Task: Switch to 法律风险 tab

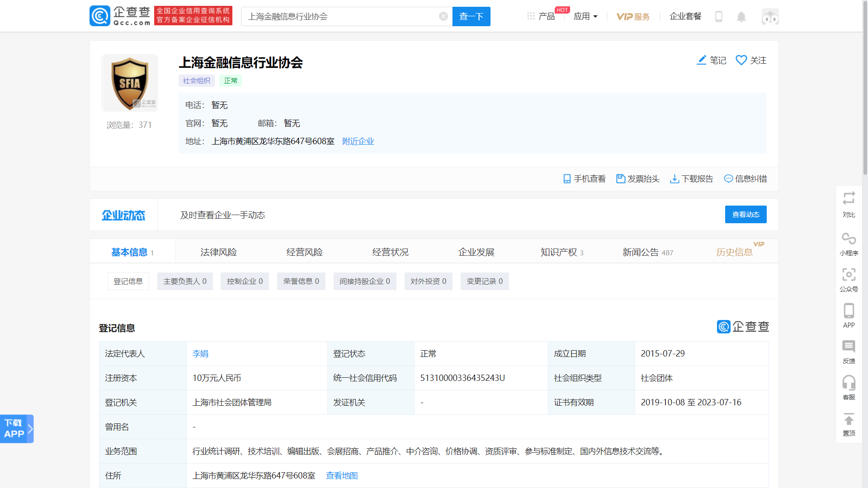Action: coord(218,252)
